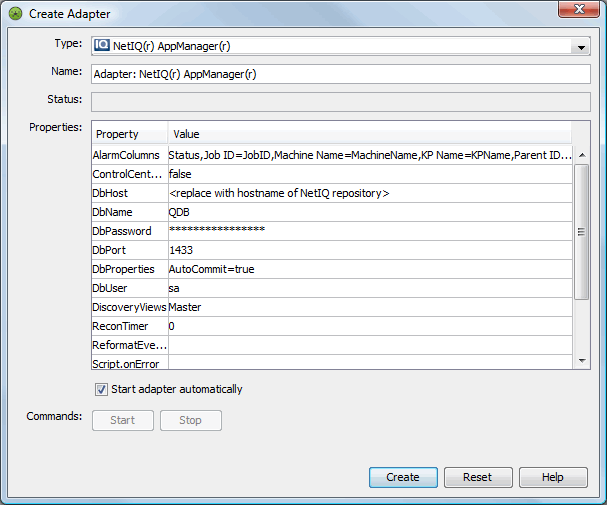This screenshot has width=607, height=505.
Task: Toggle Start adapter automatically checkbox
Action: click(101, 389)
